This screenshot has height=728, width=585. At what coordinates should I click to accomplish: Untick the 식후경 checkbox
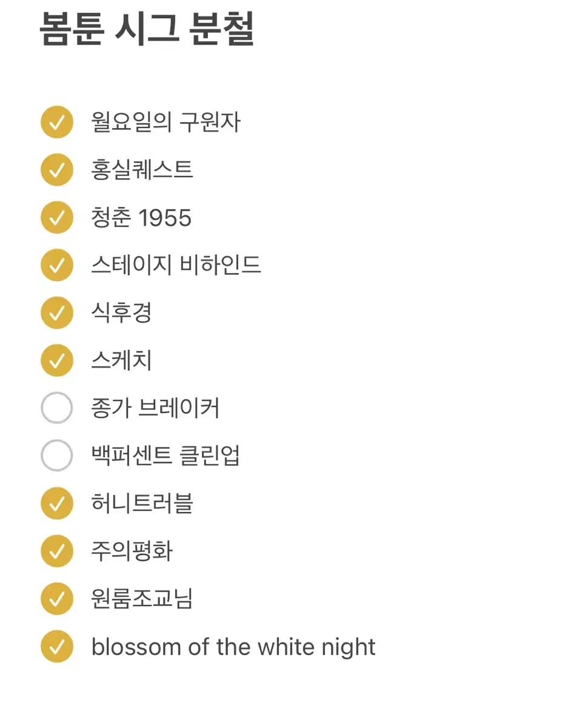[x=57, y=313]
